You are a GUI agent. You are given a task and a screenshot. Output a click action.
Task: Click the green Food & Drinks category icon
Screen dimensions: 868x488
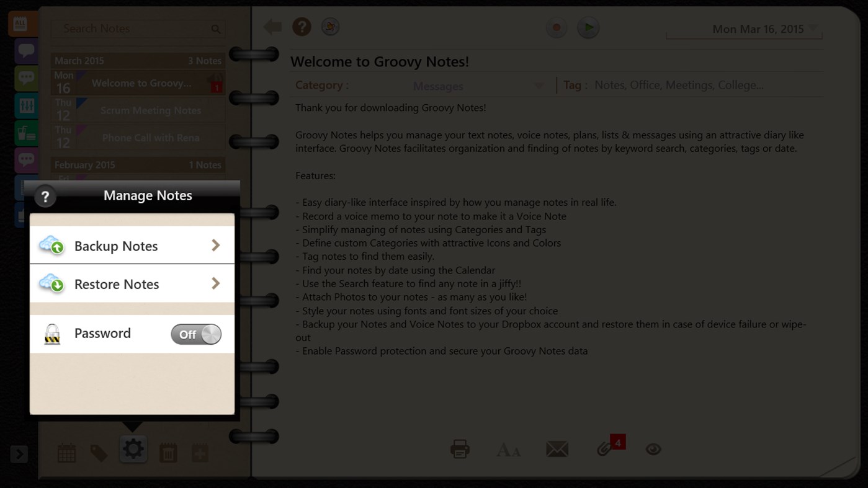25,132
